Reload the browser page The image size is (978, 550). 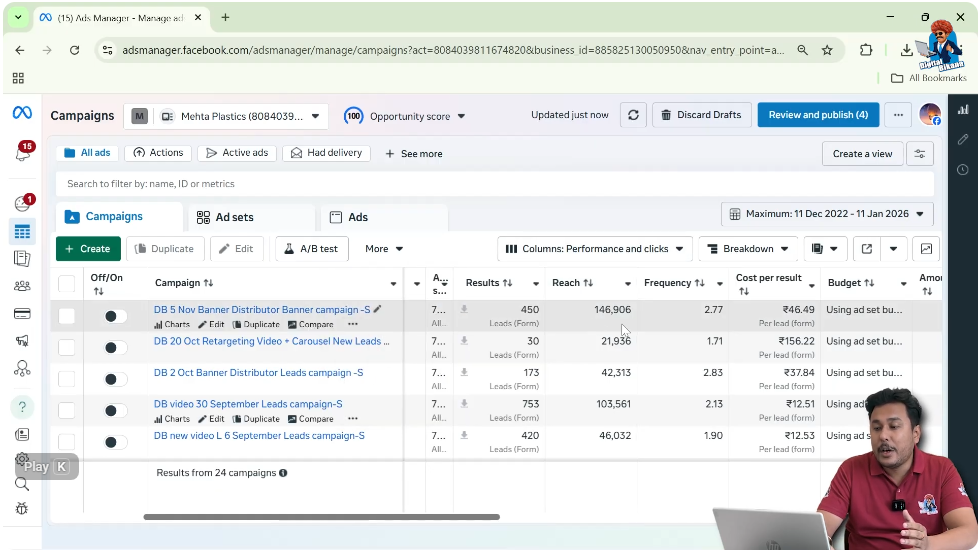(74, 50)
